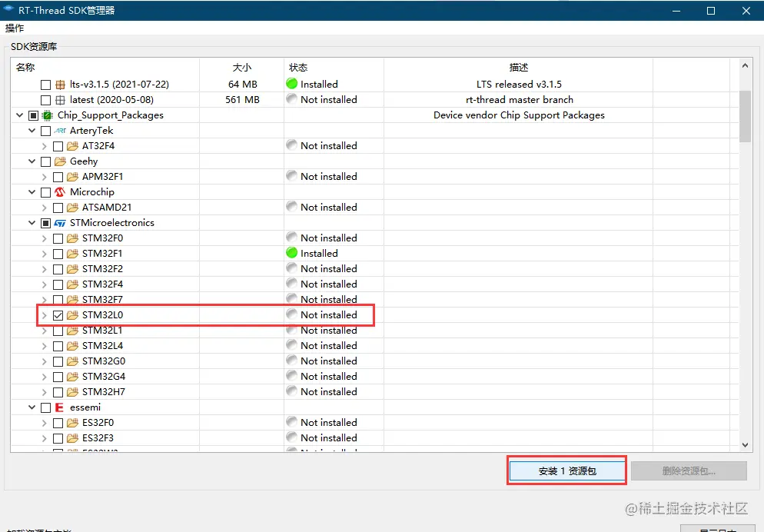
Task: Expand the STM32F0 package node
Action: pyautogui.click(x=45, y=238)
